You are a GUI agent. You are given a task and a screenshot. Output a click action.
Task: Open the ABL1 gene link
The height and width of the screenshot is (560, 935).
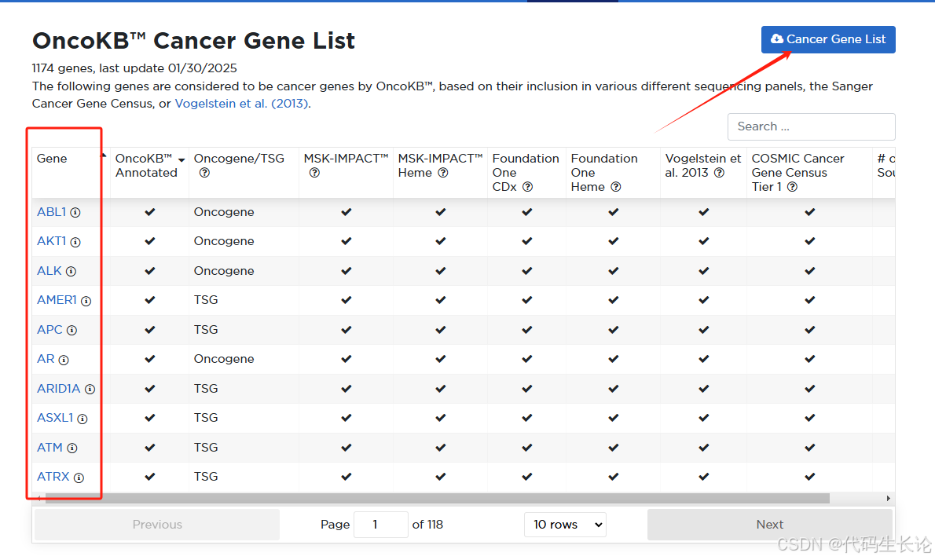click(x=52, y=212)
